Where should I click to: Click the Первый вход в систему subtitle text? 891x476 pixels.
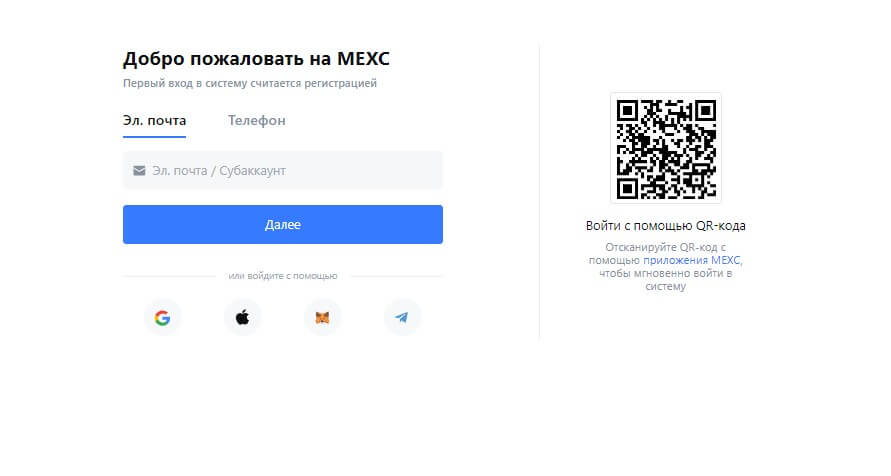point(250,83)
